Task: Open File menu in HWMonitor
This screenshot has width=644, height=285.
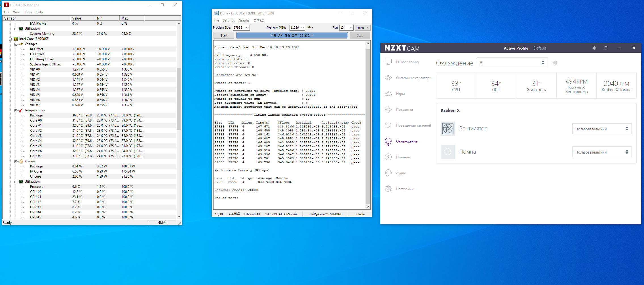Action: [7, 12]
